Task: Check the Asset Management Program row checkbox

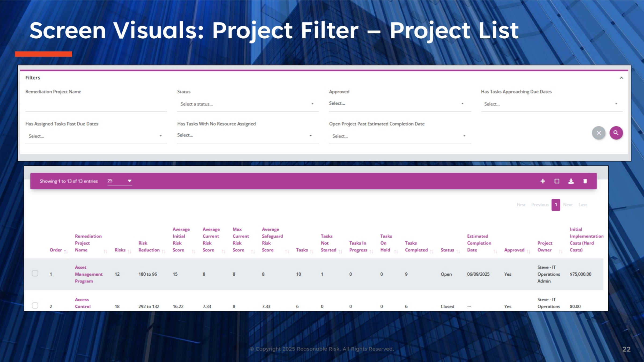Action: (35, 273)
